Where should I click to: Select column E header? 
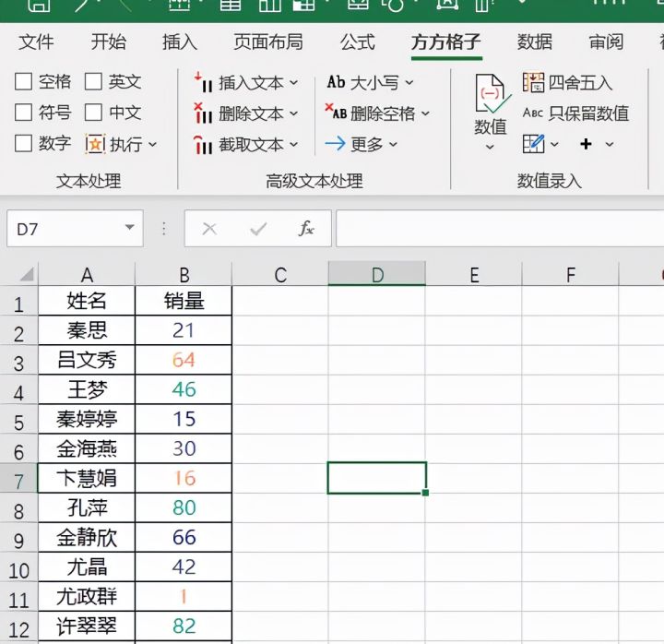tap(474, 275)
